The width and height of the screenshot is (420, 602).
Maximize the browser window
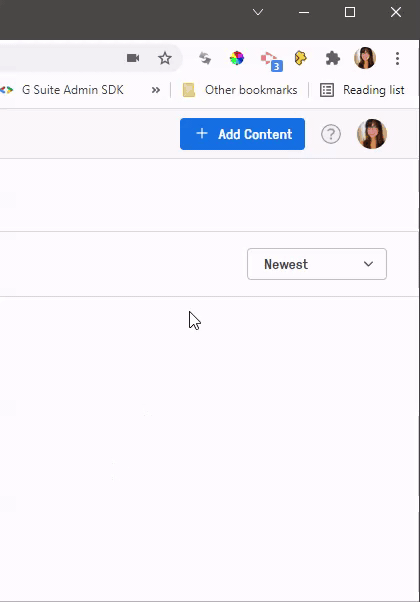350,12
